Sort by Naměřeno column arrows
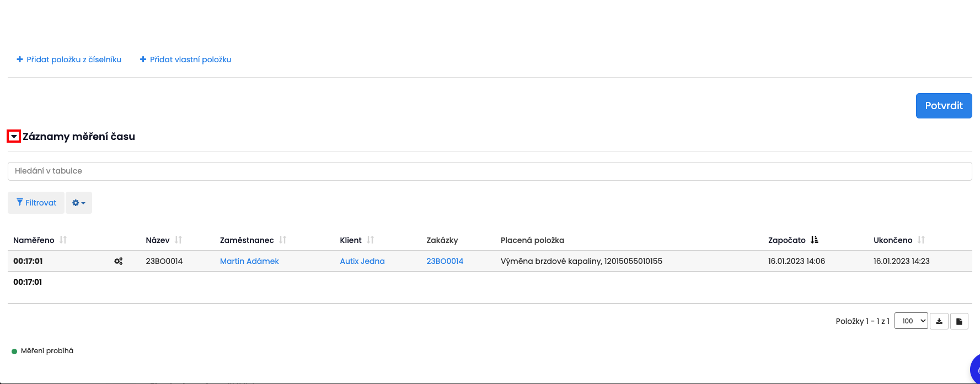The height and width of the screenshot is (384, 980). tap(63, 240)
